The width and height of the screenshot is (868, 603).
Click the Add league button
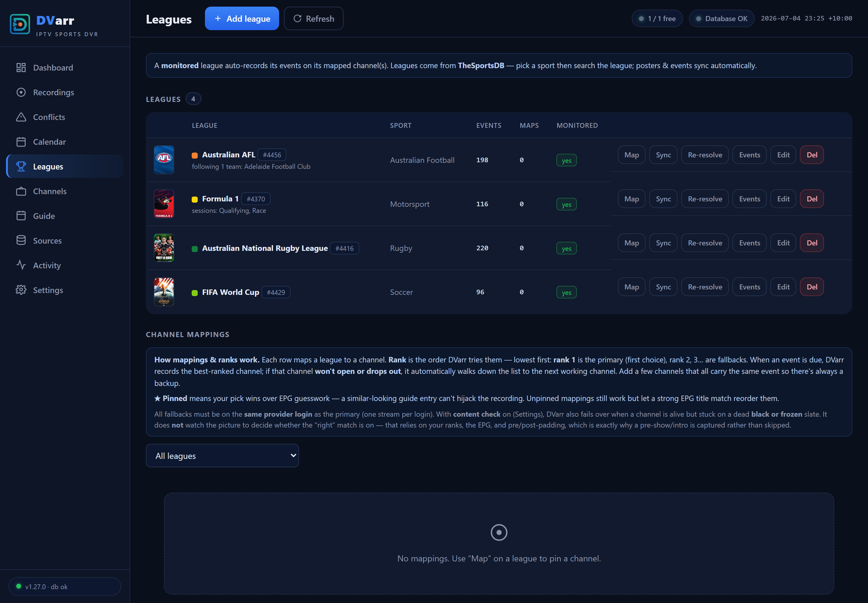(x=242, y=18)
